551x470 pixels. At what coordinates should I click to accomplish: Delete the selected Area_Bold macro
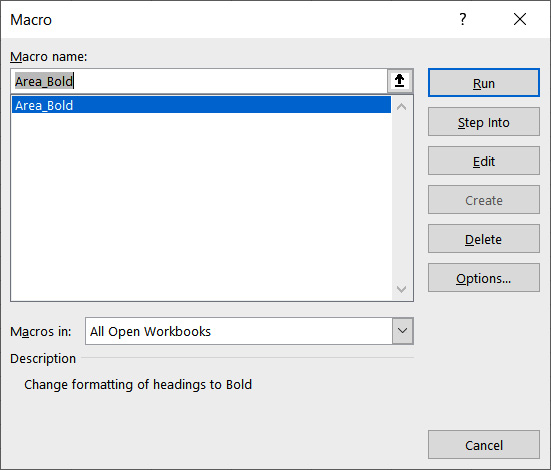[x=484, y=239]
